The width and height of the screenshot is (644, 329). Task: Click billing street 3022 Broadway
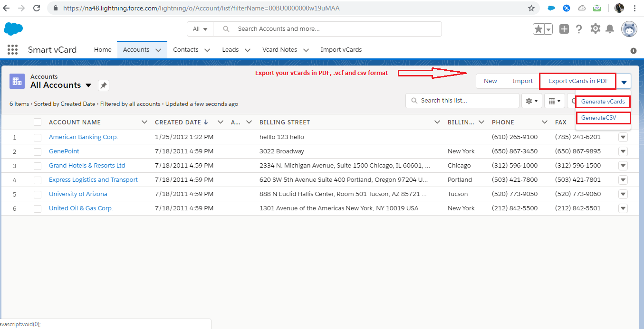tap(282, 151)
